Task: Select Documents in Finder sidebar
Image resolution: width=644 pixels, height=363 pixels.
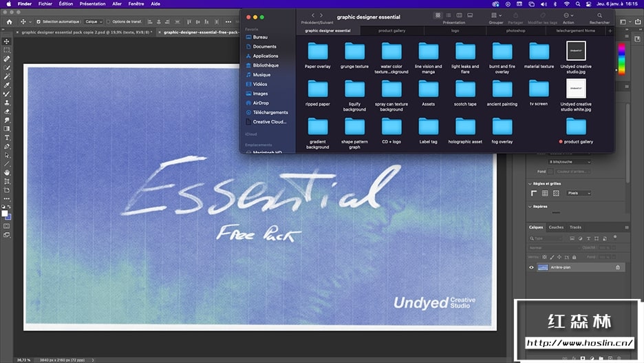Action: tap(264, 46)
